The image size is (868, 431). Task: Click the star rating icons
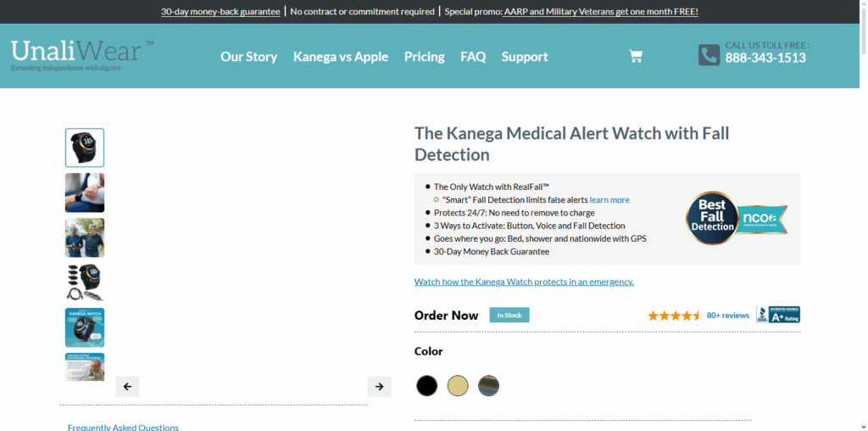(x=675, y=316)
